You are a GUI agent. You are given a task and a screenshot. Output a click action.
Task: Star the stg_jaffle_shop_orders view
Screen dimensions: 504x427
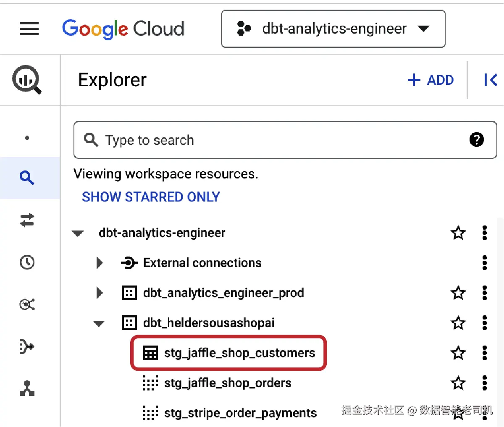coord(458,382)
